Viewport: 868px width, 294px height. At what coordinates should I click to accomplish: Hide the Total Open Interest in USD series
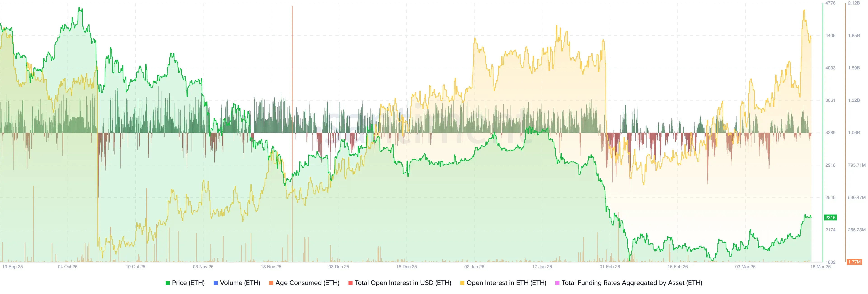point(403,283)
